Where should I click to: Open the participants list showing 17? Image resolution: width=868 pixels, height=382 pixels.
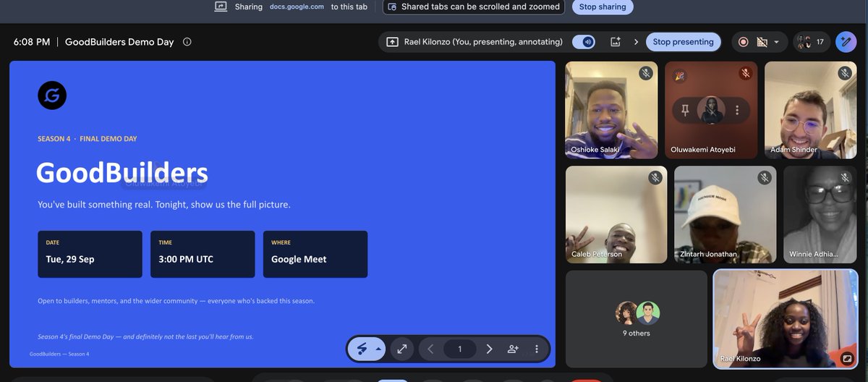[x=812, y=42]
